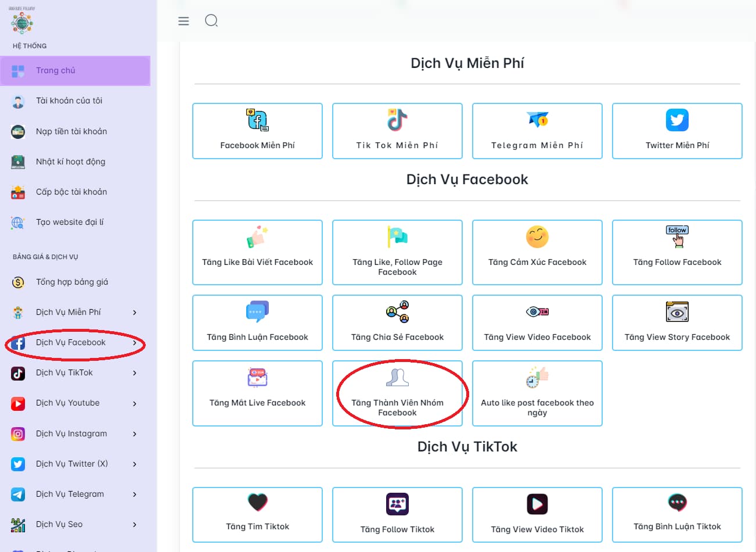Click the Telegram Miễn Phí paper plane icon
756x552 pixels.
pyautogui.click(x=538, y=119)
